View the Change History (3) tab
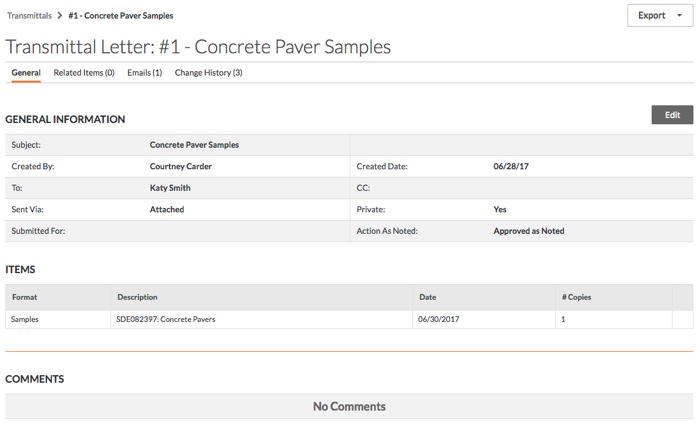 pyautogui.click(x=208, y=73)
